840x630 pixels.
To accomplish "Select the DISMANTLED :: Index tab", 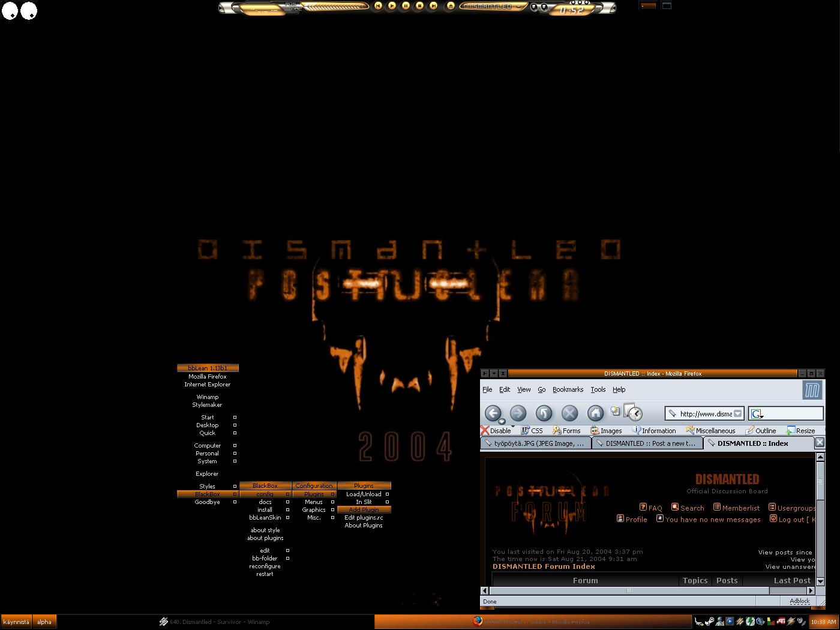I will pyautogui.click(x=758, y=443).
